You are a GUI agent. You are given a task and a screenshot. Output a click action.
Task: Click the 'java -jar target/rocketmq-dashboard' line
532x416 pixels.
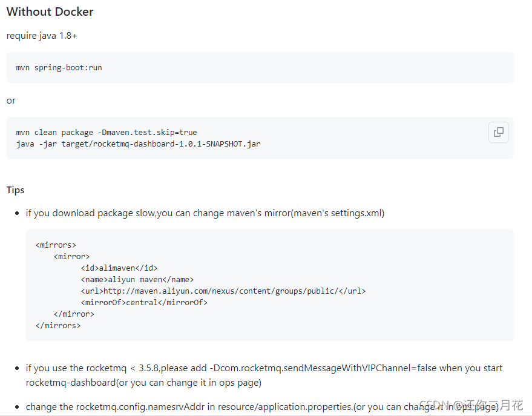tap(138, 144)
